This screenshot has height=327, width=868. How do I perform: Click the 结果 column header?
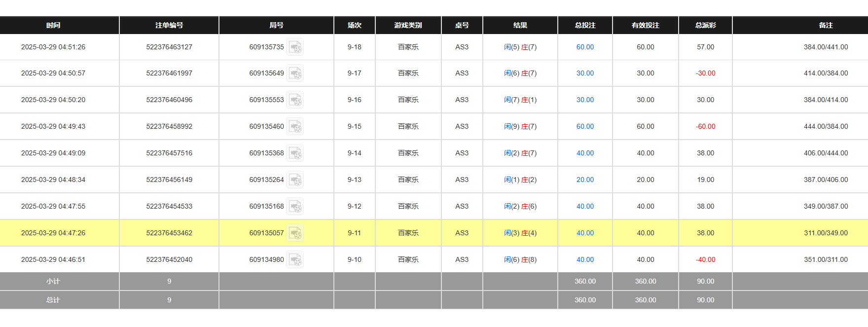tap(520, 25)
